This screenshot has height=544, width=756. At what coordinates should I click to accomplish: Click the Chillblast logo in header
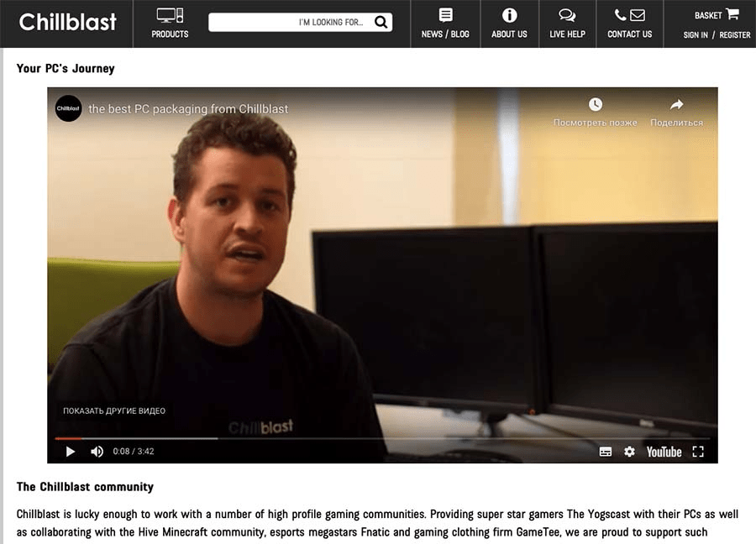(x=68, y=23)
